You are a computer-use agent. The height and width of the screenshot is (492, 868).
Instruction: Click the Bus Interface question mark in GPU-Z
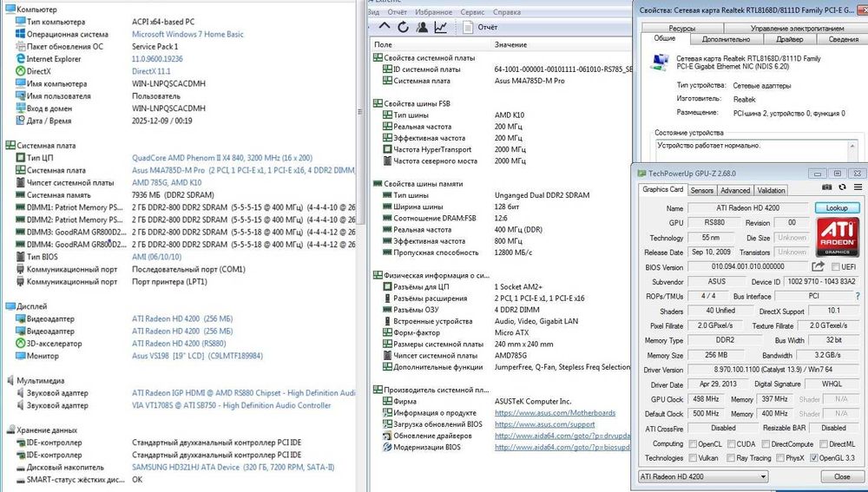(858, 296)
